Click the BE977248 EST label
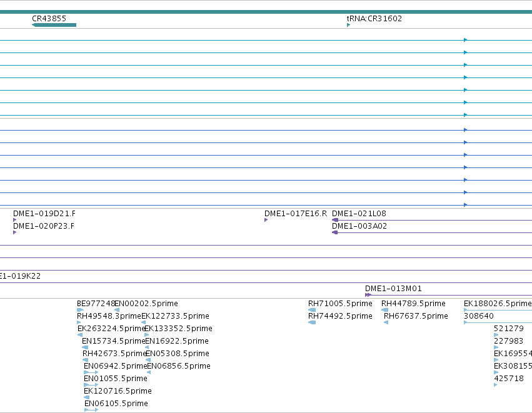The image size is (532, 413). [96, 303]
